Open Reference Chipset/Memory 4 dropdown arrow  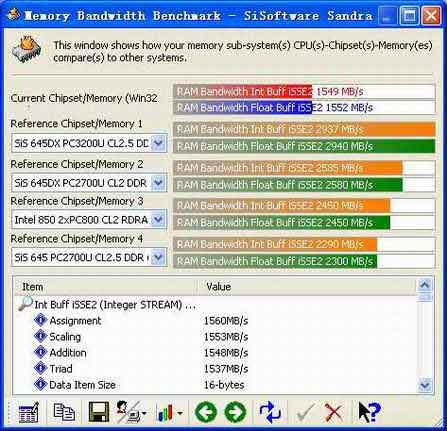point(158,257)
